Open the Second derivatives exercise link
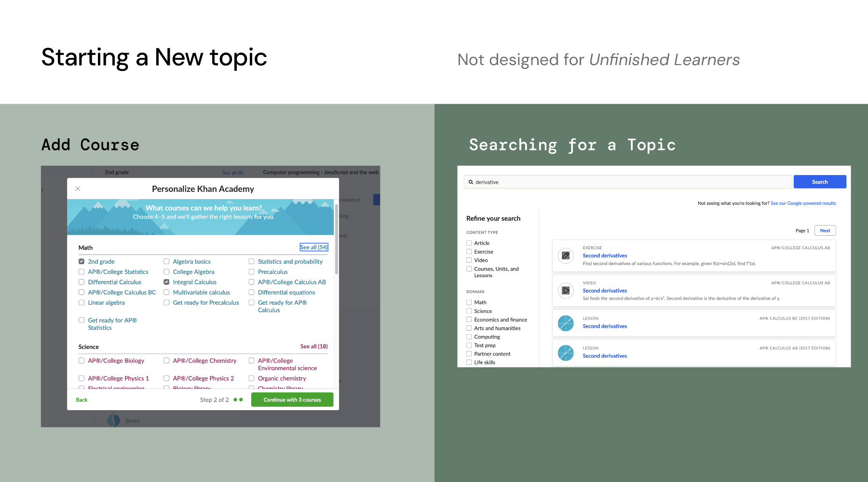The width and height of the screenshot is (868, 482). tap(605, 256)
